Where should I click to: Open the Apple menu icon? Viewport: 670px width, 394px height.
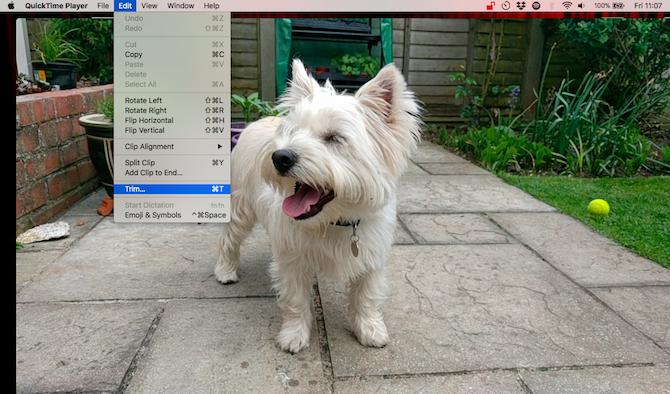(11, 6)
